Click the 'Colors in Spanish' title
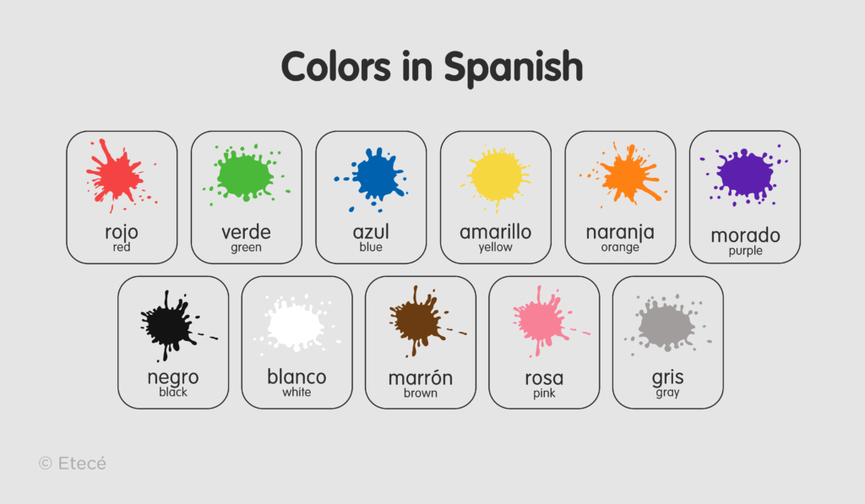The width and height of the screenshot is (865, 504). [432, 66]
